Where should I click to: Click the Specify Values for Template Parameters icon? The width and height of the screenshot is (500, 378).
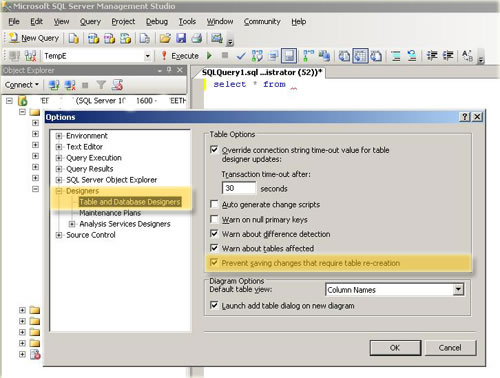pos(467,56)
